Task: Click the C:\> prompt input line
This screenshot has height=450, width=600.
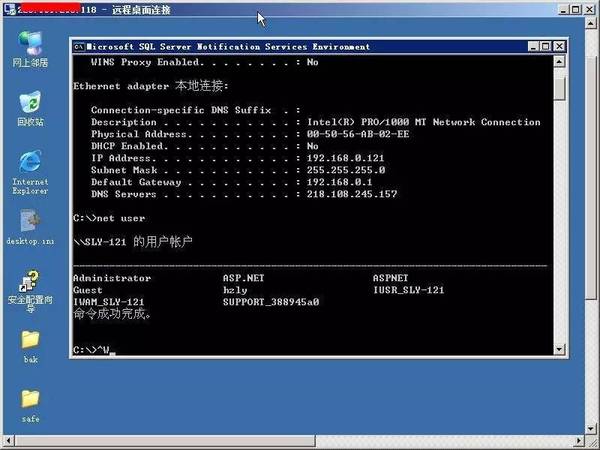Action: coord(94,350)
